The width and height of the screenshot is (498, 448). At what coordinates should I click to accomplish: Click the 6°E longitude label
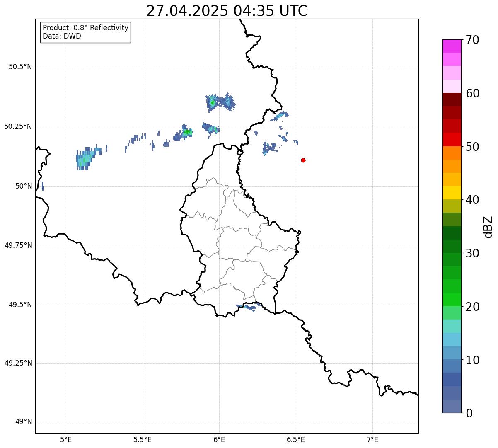coord(219,439)
